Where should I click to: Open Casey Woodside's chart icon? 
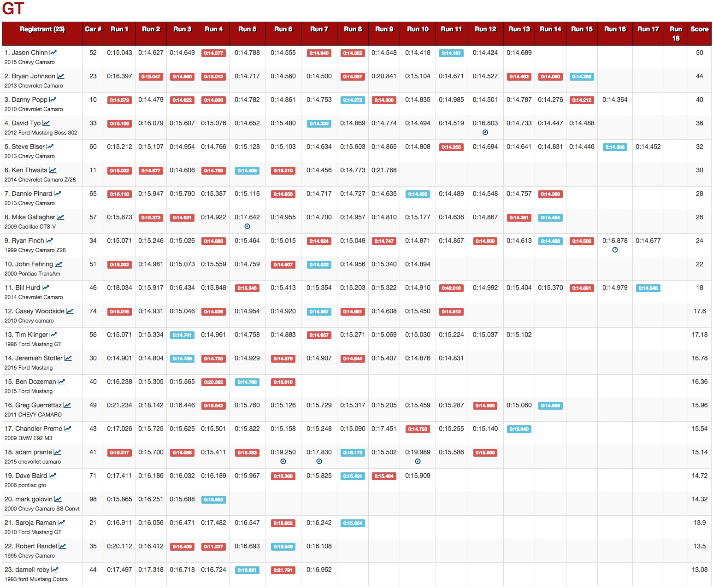click(70, 312)
